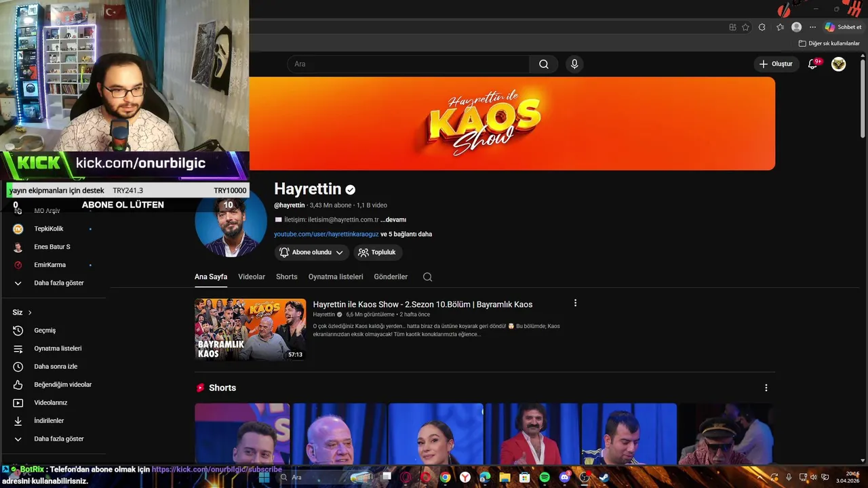Click the taskbar clock showing 3.04.2026
This screenshot has width=868, height=488.
848,477
